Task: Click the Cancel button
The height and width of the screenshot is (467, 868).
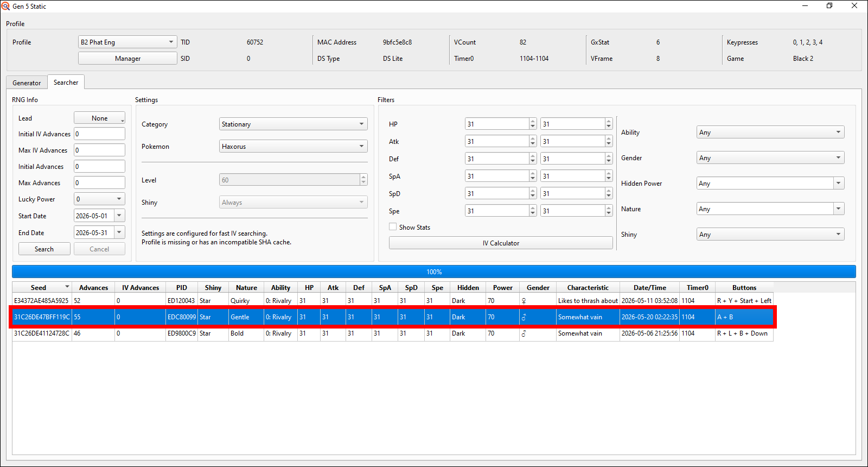Action: [99, 249]
